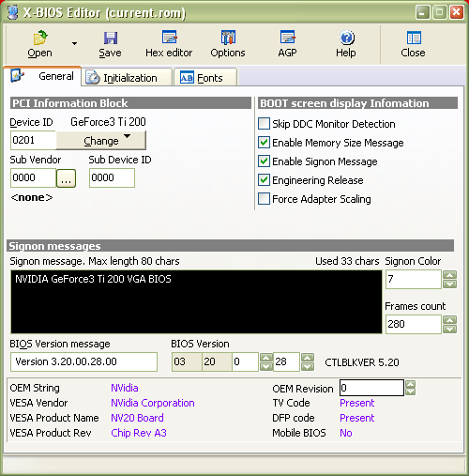Click the OEM Revision field
Image resolution: width=469 pixels, height=476 pixels.
[371, 388]
